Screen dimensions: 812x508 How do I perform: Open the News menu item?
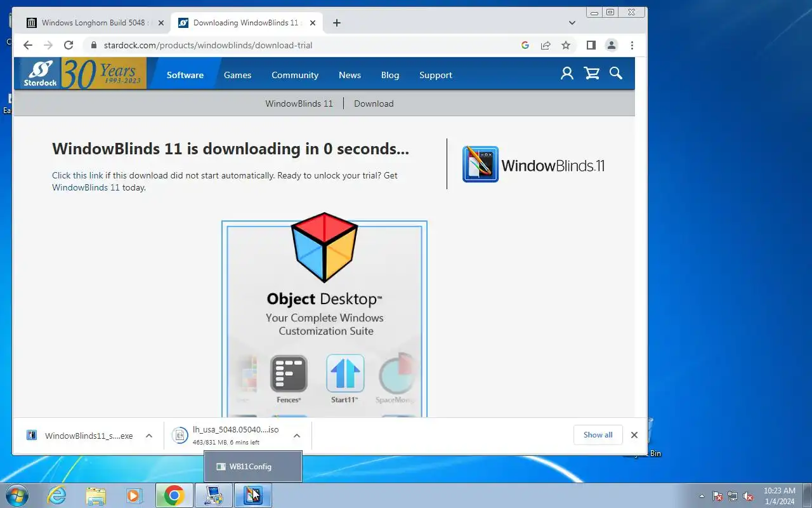pos(350,75)
